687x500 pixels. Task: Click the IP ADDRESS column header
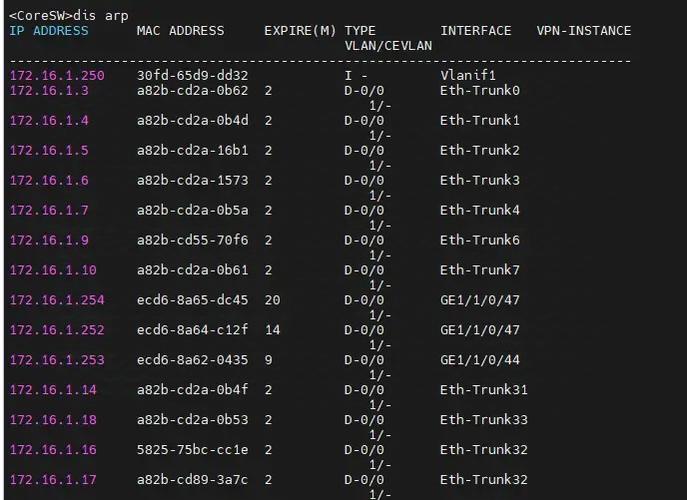pos(48,31)
